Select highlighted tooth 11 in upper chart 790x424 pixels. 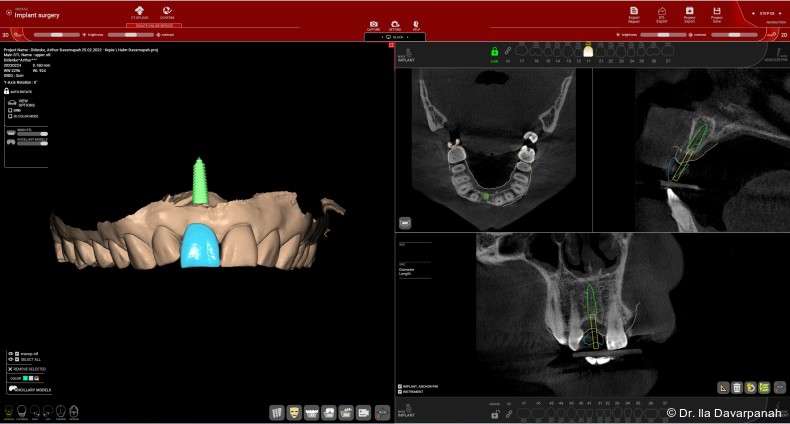588,52
